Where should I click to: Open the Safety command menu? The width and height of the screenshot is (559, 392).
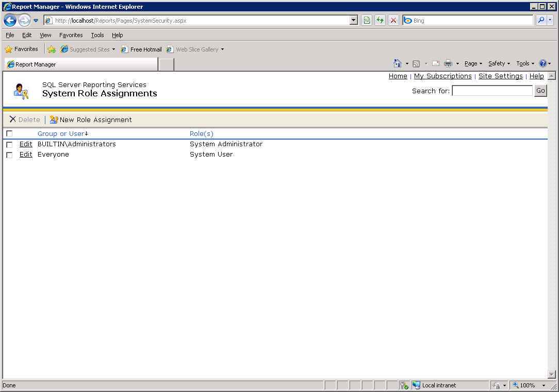[499, 63]
